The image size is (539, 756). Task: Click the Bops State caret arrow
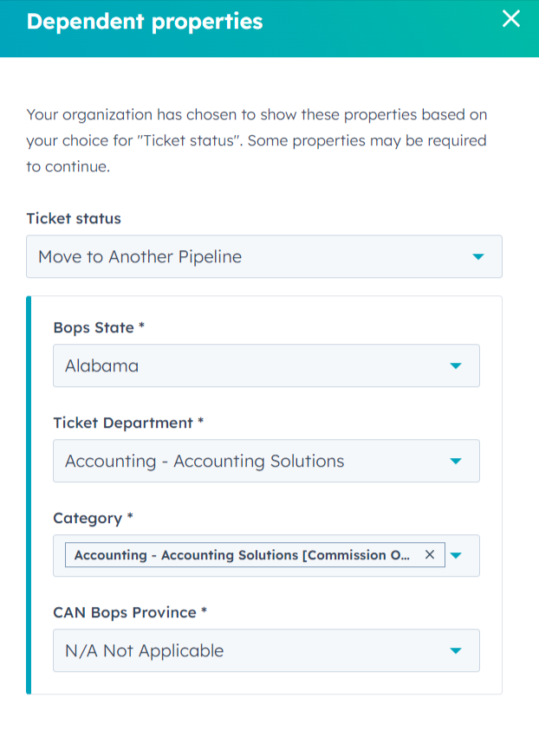(456, 366)
